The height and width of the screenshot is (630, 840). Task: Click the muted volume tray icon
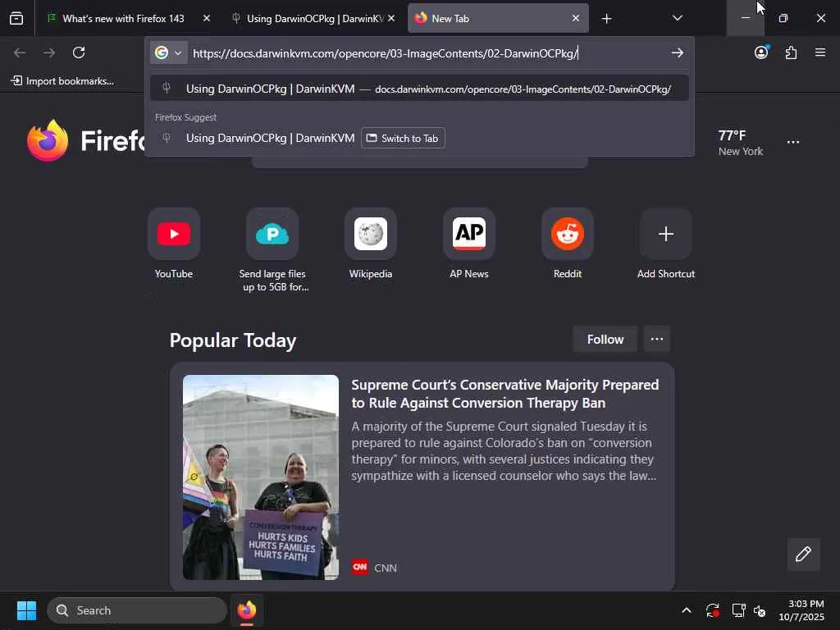click(x=760, y=610)
